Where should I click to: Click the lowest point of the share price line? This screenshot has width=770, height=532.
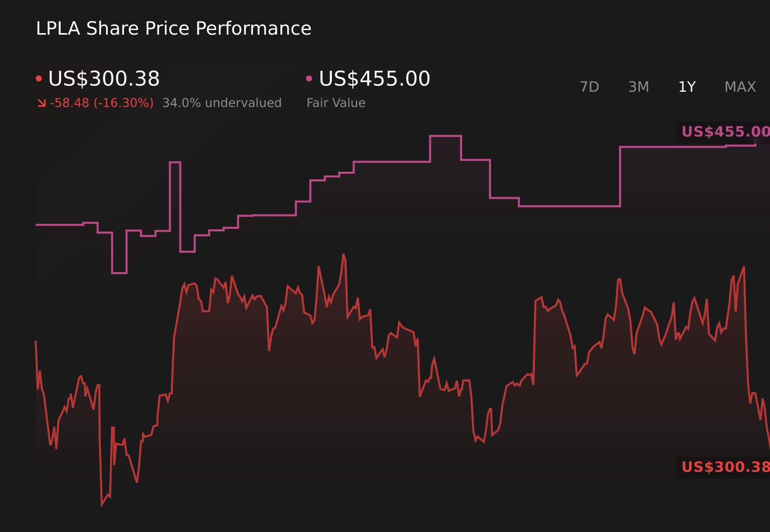pyautogui.click(x=102, y=506)
